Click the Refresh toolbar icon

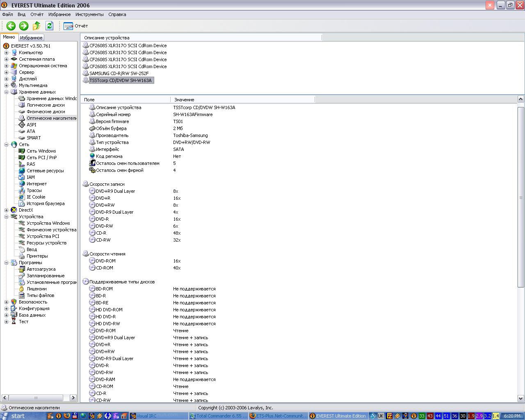pyautogui.click(x=49, y=26)
